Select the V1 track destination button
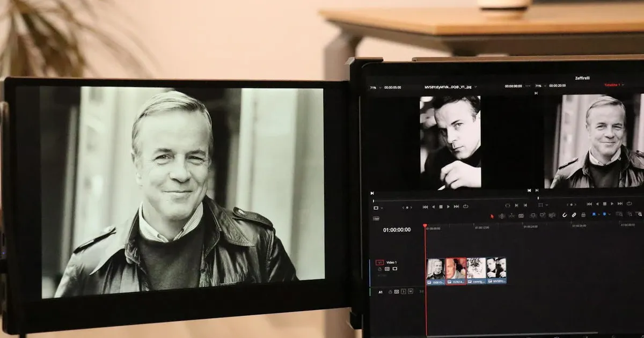This screenshot has width=644, height=338. pyautogui.click(x=379, y=262)
